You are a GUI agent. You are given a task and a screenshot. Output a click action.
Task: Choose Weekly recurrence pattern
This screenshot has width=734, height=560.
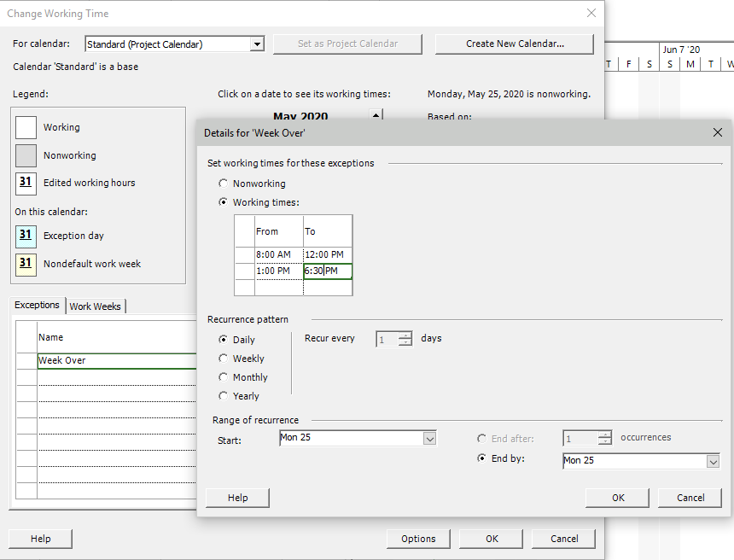pyautogui.click(x=223, y=359)
